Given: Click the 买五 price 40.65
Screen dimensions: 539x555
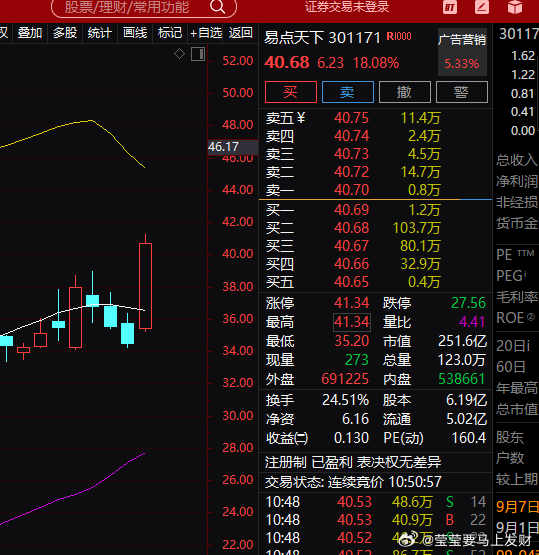Looking at the screenshot, I should tap(351, 282).
